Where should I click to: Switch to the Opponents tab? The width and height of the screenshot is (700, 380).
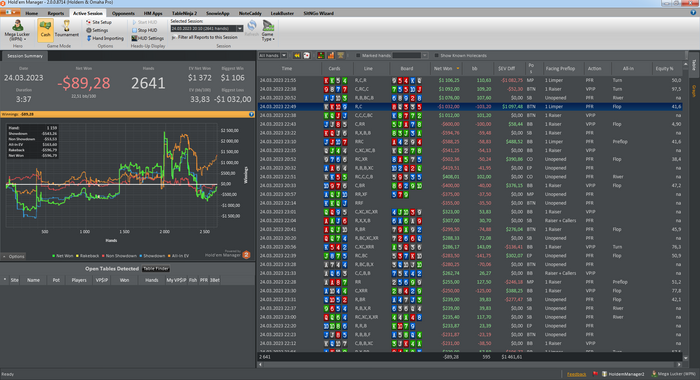123,13
